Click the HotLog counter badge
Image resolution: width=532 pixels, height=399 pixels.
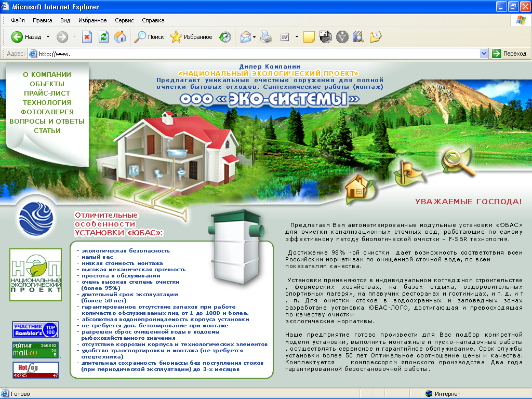pyautogui.click(x=36, y=370)
